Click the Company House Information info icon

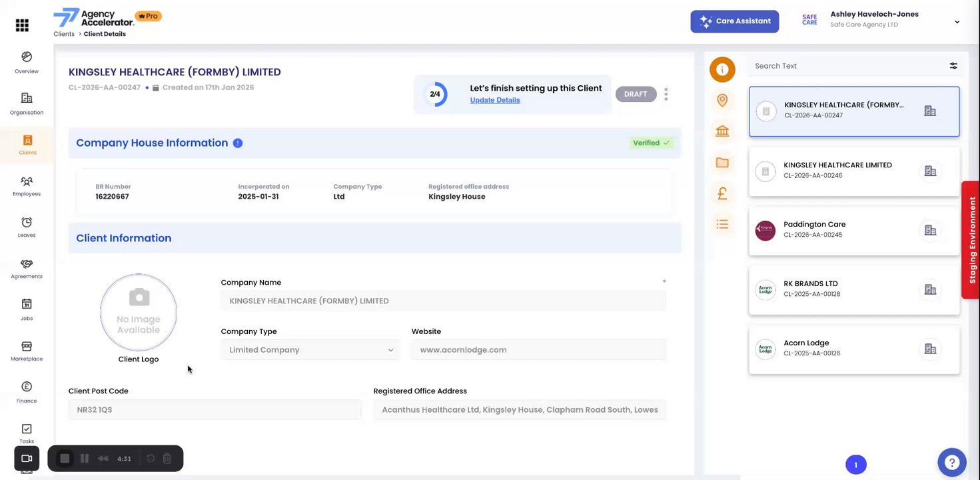click(x=238, y=143)
